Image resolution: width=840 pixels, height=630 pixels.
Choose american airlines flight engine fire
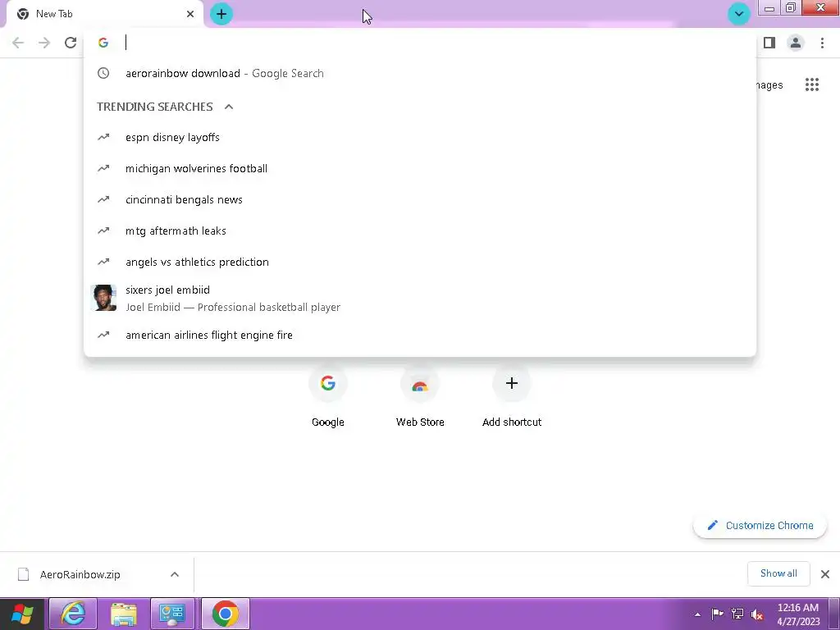pyautogui.click(x=420, y=336)
